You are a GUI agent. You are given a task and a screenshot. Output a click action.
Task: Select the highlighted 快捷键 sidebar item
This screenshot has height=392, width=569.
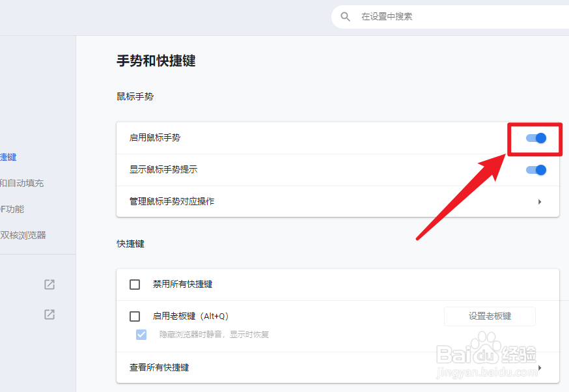click(x=8, y=157)
